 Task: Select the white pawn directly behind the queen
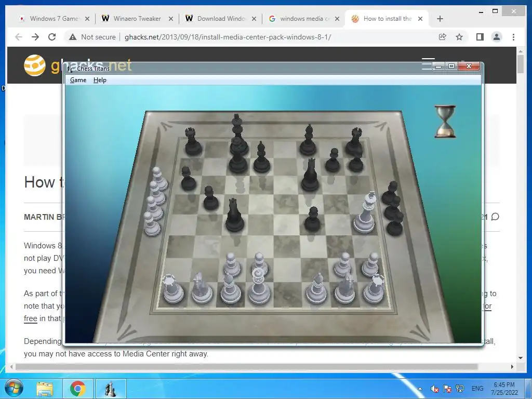[260, 262]
